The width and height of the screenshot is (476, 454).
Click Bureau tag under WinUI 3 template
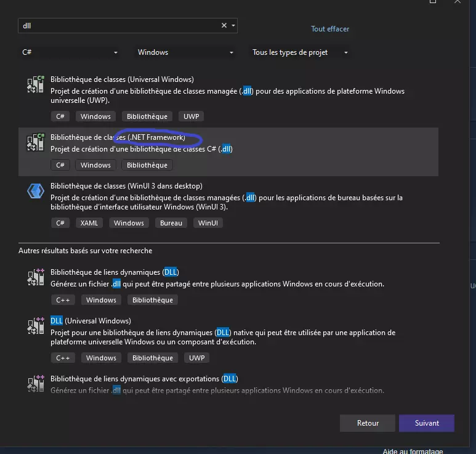[x=171, y=223]
